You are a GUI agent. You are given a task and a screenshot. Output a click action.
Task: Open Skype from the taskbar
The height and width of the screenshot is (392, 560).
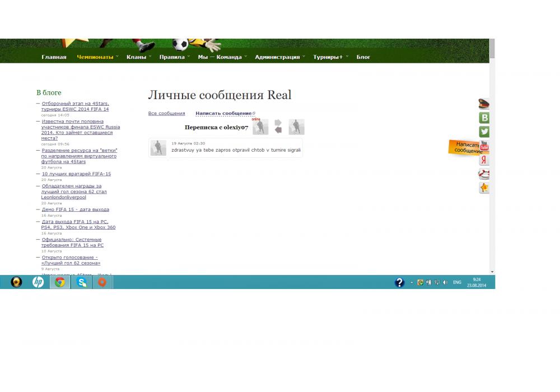(82, 282)
